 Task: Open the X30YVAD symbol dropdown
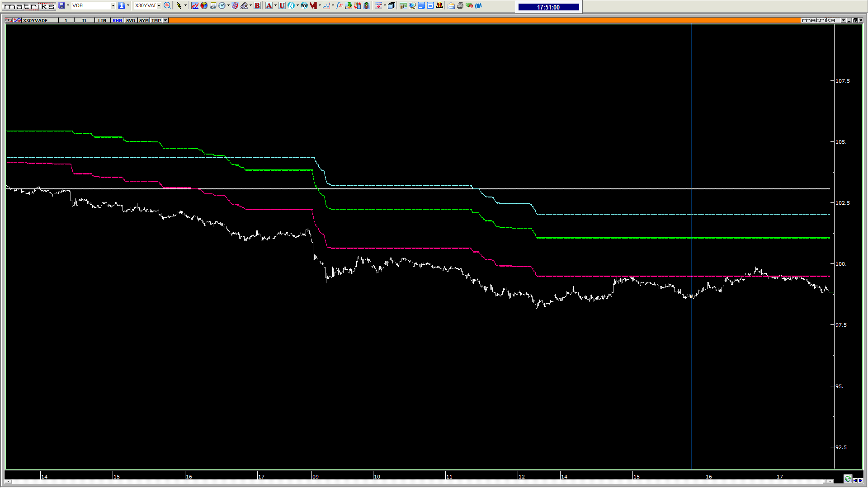[159, 5]
